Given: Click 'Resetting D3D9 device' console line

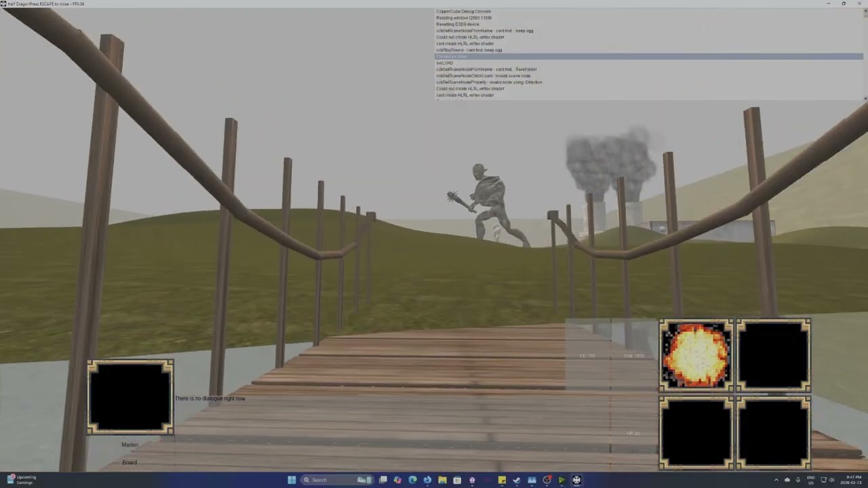Looking at the screenshot, I should (x=458, y=24).
